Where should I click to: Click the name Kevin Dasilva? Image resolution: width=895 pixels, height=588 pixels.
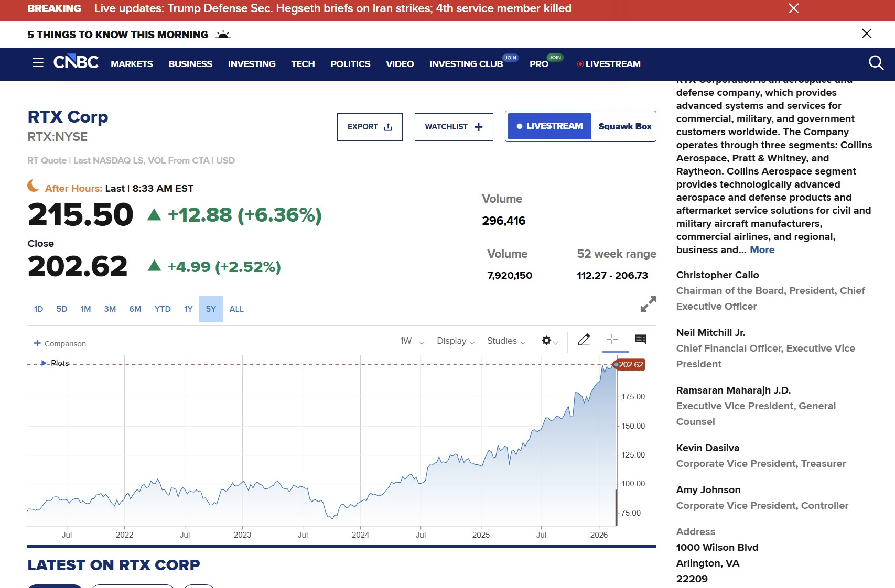(708, 448)
